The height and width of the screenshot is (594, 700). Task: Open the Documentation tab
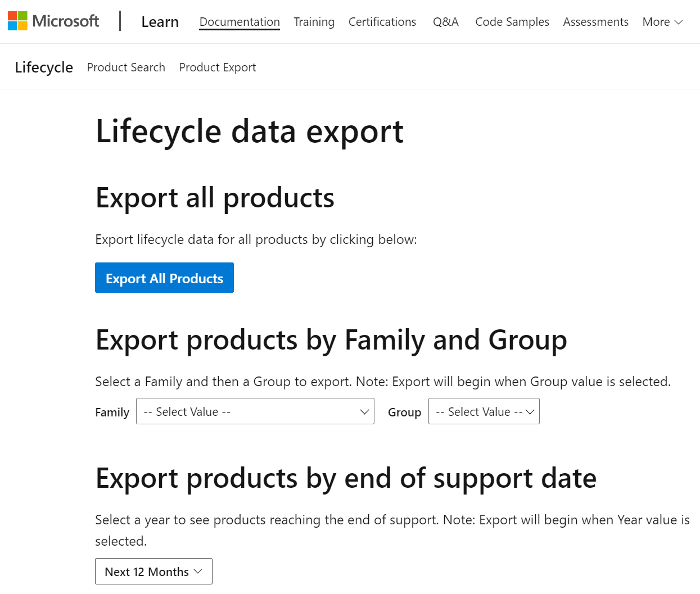pyautogui.click(x=240, y=22)
